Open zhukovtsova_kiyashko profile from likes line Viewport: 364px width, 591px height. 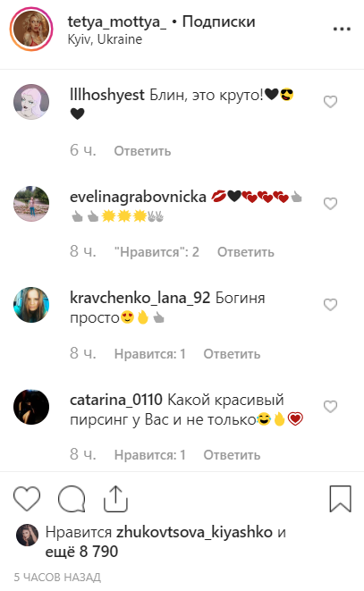[194, 532]
